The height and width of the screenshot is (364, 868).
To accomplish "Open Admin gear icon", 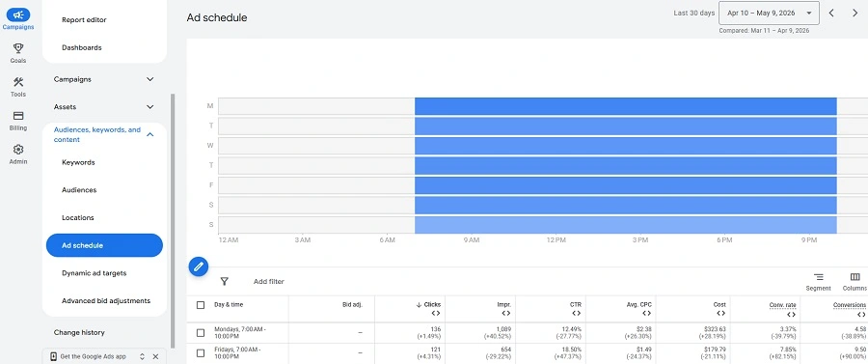I will pyautogui.click(x=17, y=150).
